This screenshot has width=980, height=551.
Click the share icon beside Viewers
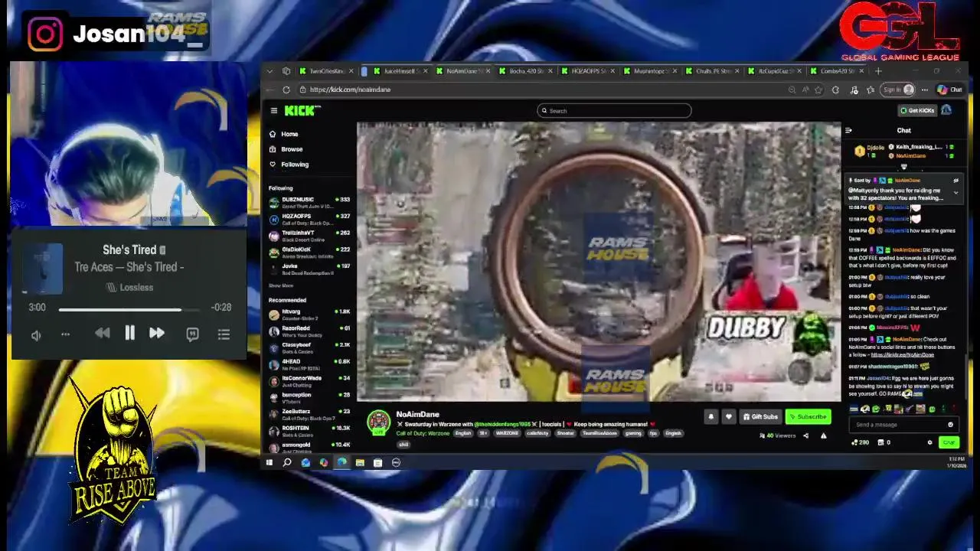pos(805,435)
